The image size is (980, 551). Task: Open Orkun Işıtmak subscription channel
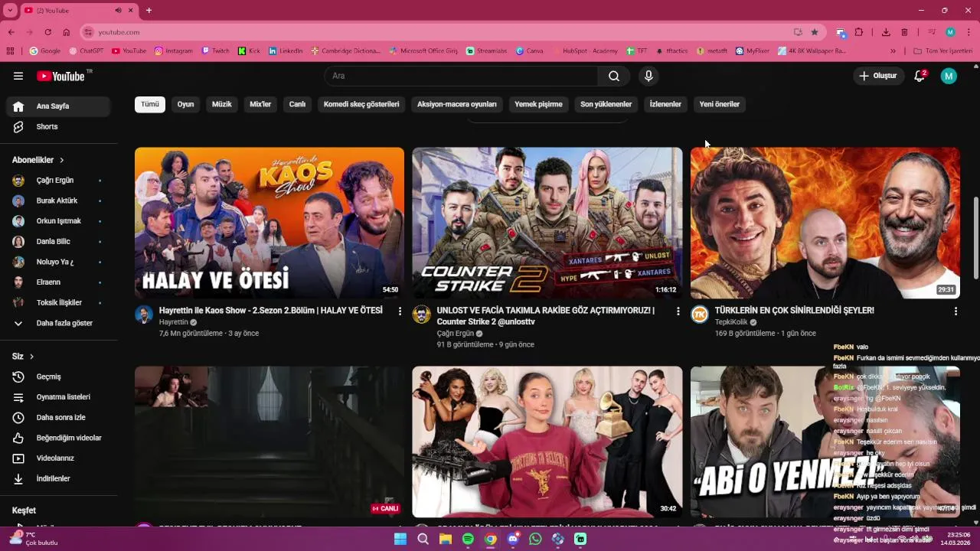58,221
